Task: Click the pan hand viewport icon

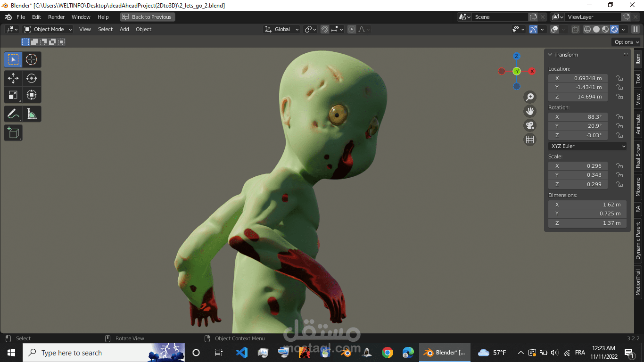Action: [530, 111]
